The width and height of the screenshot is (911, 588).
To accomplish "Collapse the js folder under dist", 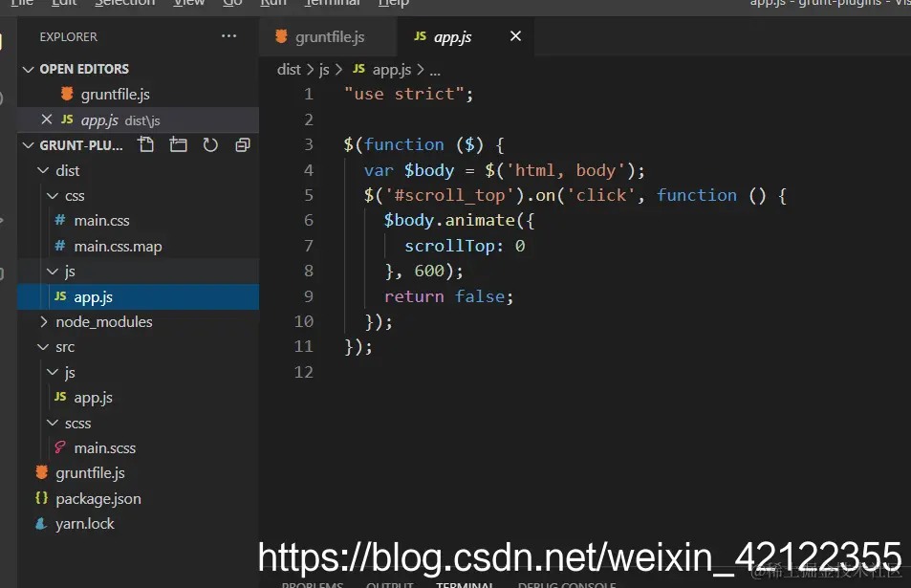I will [53, 272].
